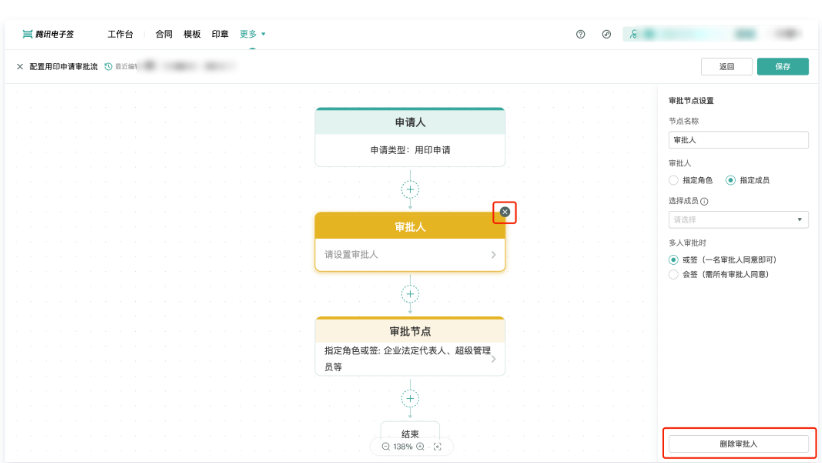Fit the flow canvas to screen
Image resolution: width=822 pixels, height=463 pixels.
click(x=438, y=447)
